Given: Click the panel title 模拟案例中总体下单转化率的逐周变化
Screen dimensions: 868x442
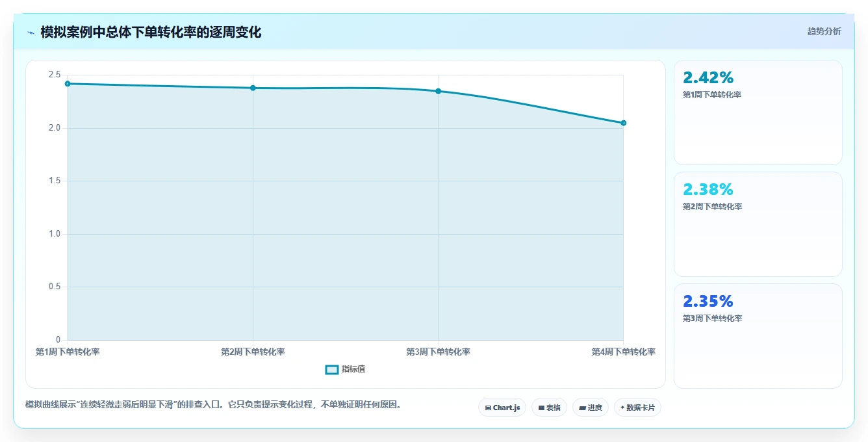Looking at the screenshot, I should (151, 32).
